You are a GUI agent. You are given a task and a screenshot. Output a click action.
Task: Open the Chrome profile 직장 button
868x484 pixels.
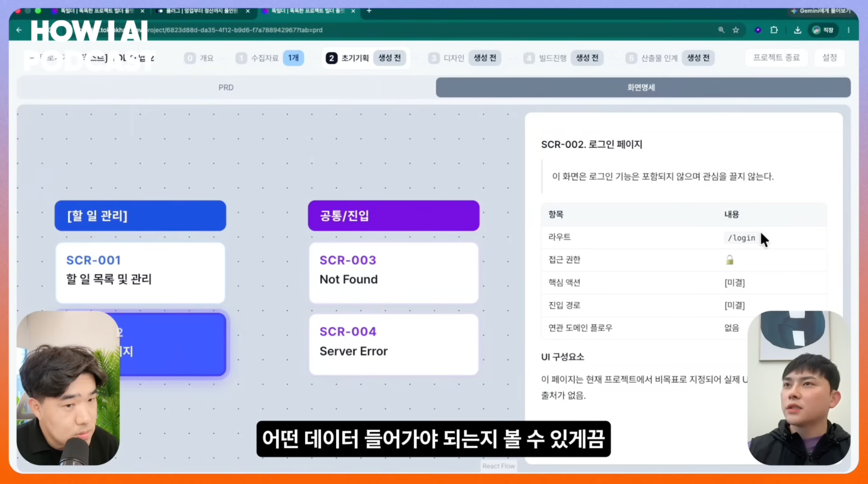[x=823, y=30]
